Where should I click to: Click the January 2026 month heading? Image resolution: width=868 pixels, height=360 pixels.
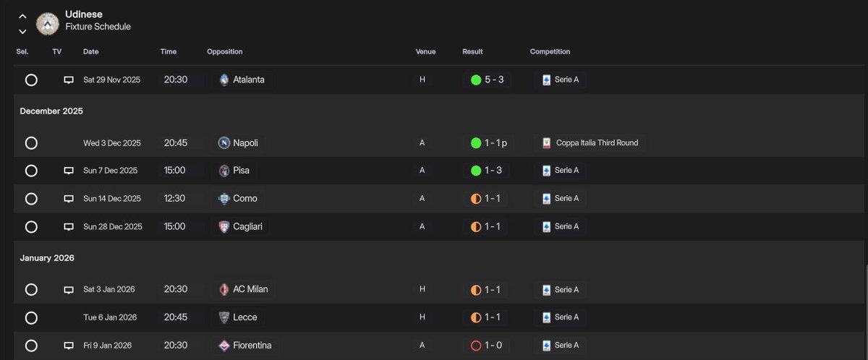(x=48, y=258)
